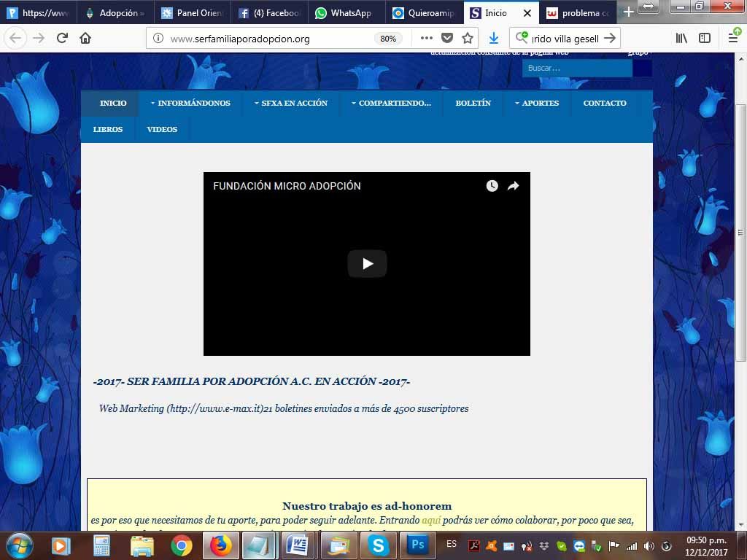This screenshot has width=747, height=560.
Task: Switch to the (4) Facebook tab
Action: point(270,12)
